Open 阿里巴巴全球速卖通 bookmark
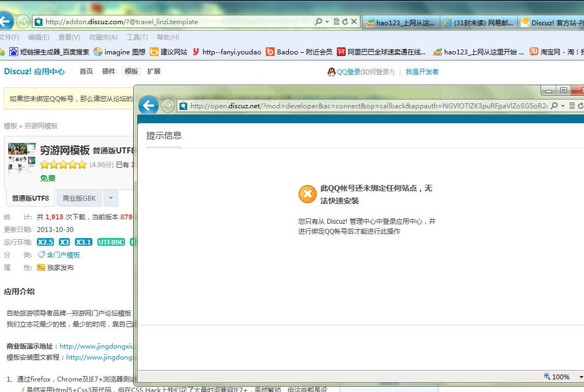Viewport: 584px width, 392px height. click(x=381, y=52)
